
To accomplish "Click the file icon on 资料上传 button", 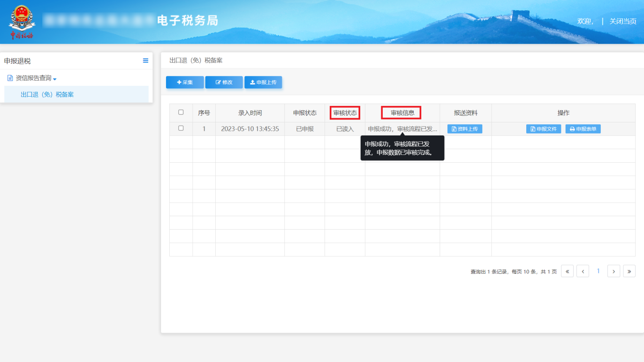I will pos(454,128).
